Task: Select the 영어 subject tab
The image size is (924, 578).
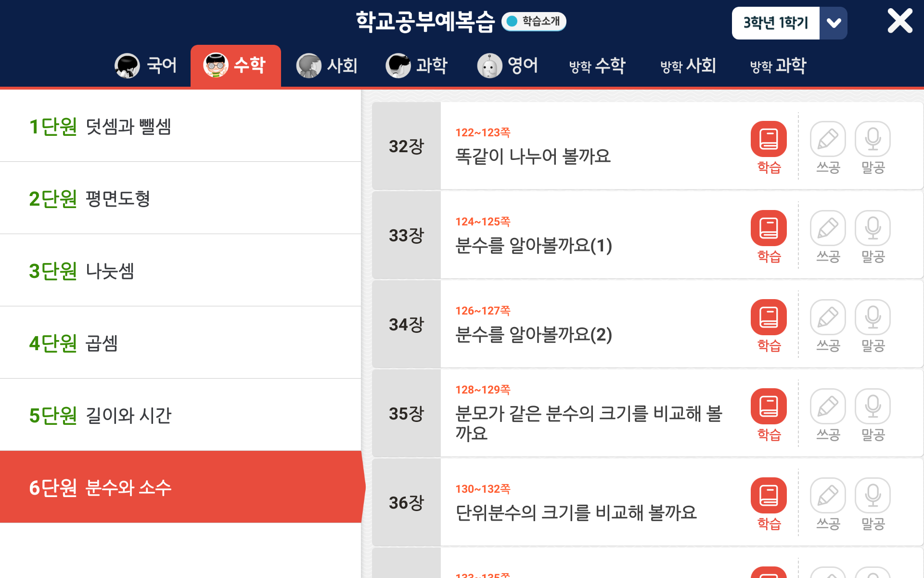Action: click(508, 66)
